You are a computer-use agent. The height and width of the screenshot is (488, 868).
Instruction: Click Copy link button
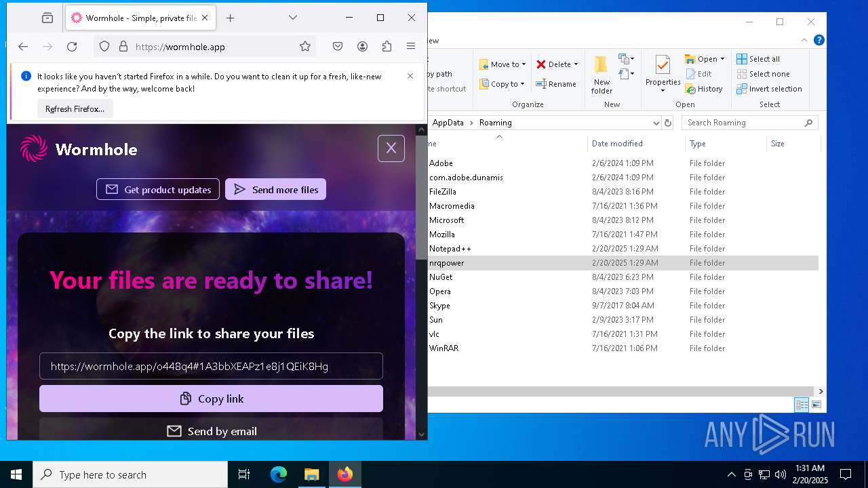pyautogui.click(x=211, y=399)
